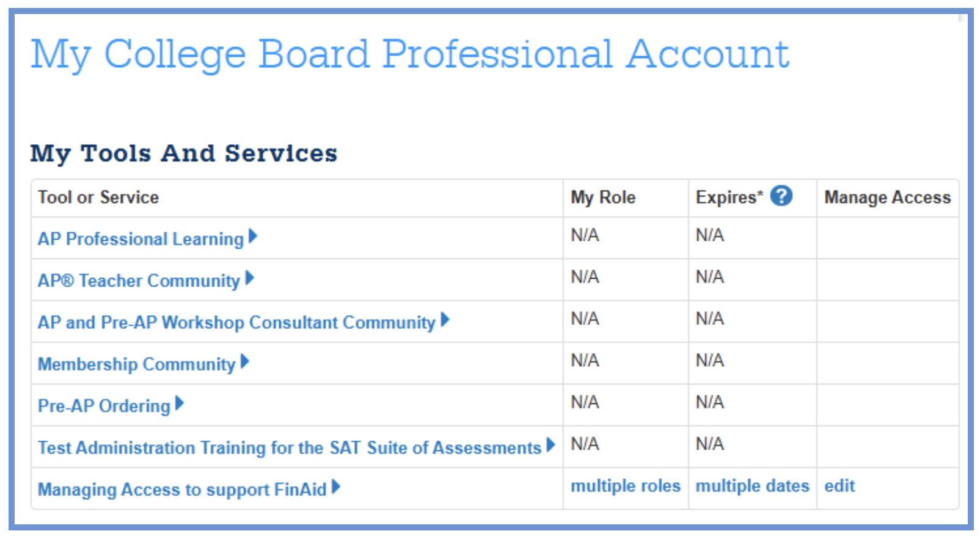Click edit under Manage Access
Image resolution: width=980 pixels, height=539 pixels.
tap(839, 486)
